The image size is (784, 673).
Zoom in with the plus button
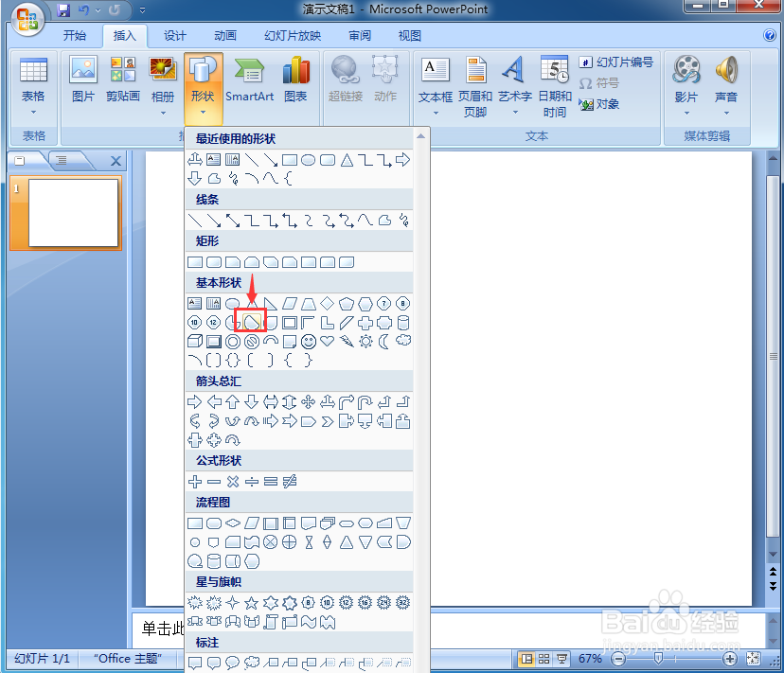click(x=729, y=659)
